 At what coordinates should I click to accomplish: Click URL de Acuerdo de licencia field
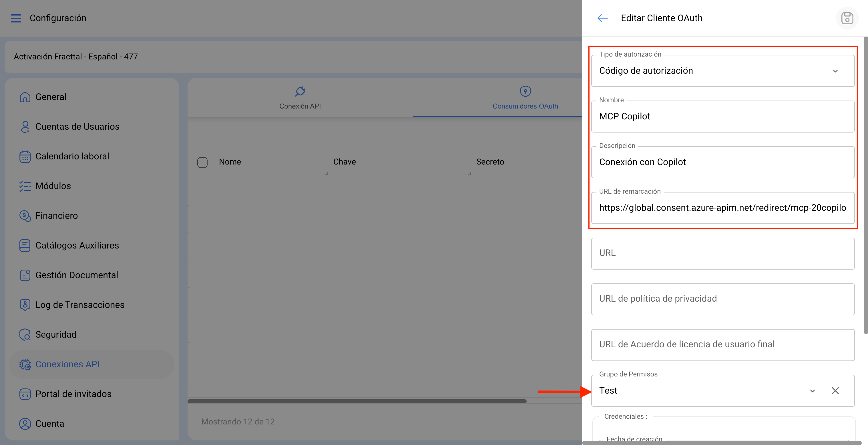722,345
